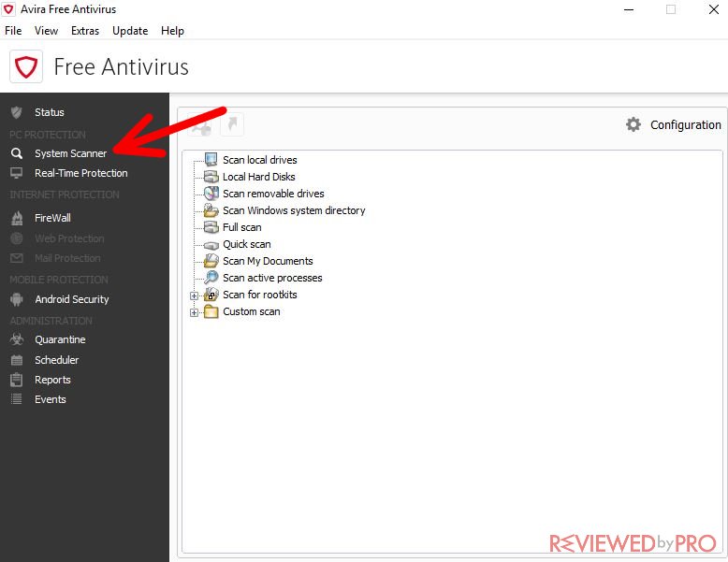Expand the Custom scan node
The width and height of the screenshot is (728, 562).
(x=194, y=312)
